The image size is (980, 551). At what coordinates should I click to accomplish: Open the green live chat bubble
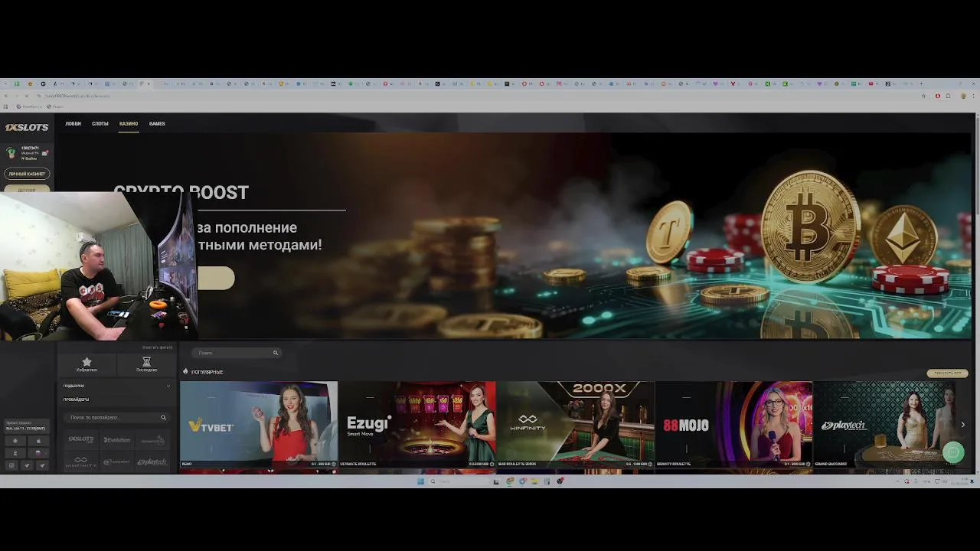click(x=953, y=452)
